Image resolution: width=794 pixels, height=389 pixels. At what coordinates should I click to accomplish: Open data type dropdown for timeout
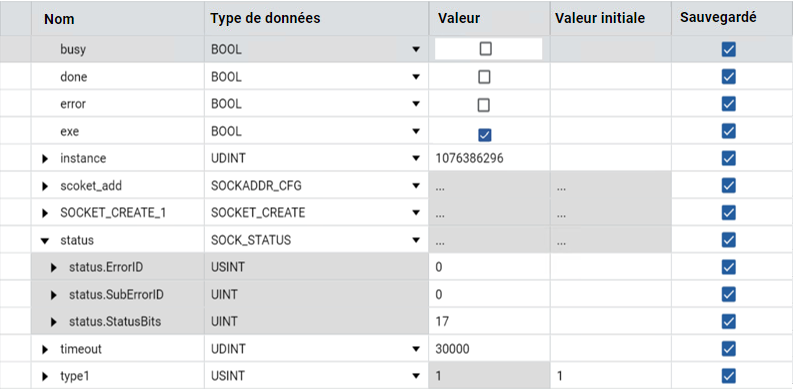click(x=416, y=349)
